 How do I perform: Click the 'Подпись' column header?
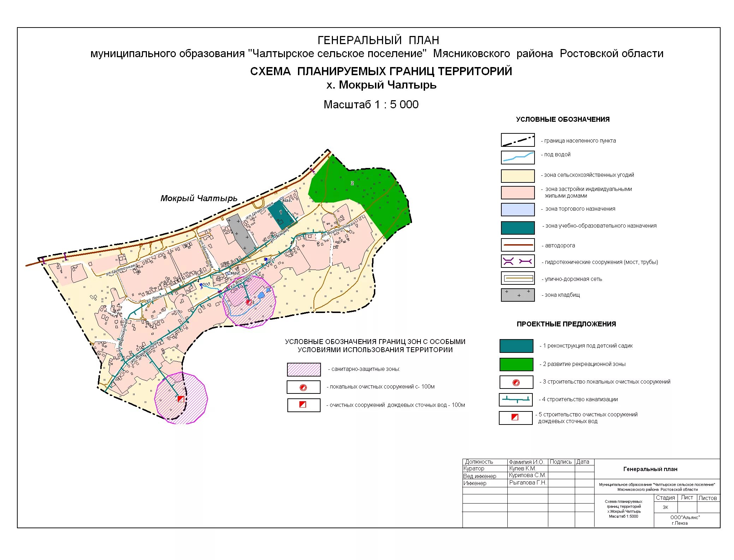pos(561,462)
